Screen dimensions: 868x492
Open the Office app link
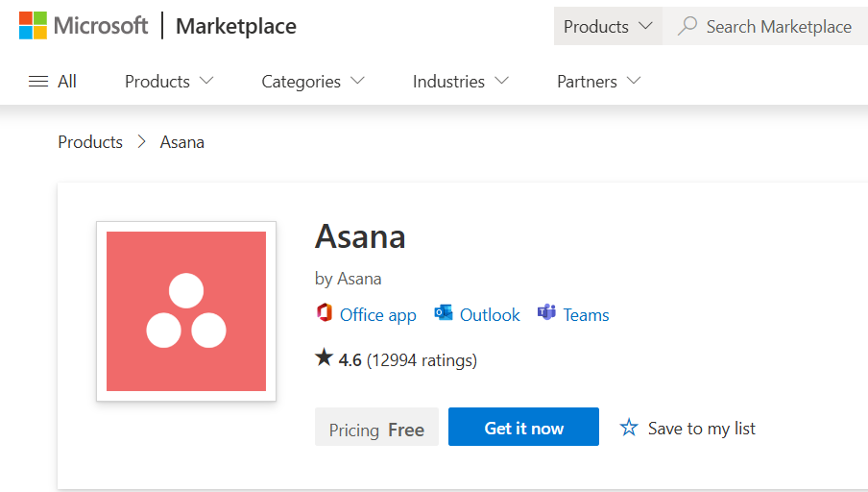click(378, 314)
